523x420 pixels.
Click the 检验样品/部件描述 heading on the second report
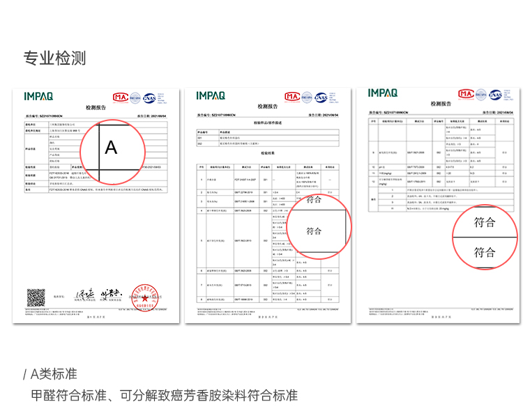(x=268, y=123)
